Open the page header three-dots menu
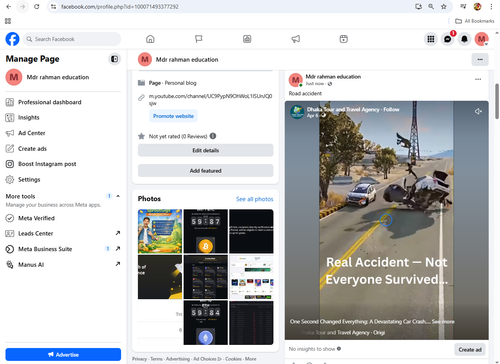 (x=480, y=59)
